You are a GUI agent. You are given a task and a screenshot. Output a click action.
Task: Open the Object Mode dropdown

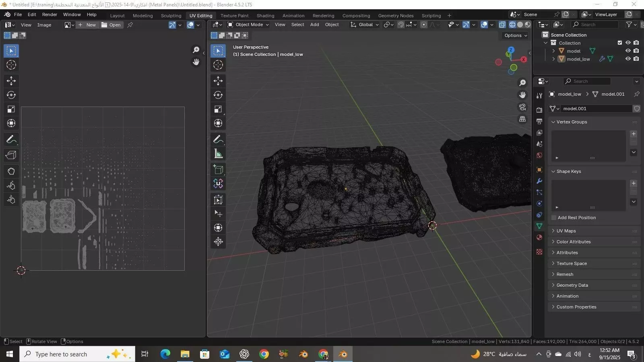pos(248,25)
